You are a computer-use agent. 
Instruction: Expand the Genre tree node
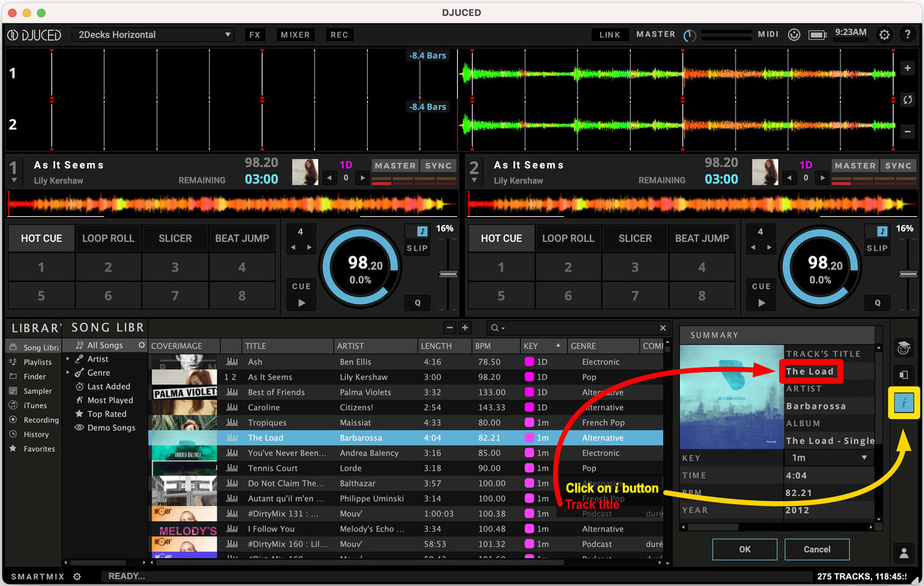[x=68, y=373]
